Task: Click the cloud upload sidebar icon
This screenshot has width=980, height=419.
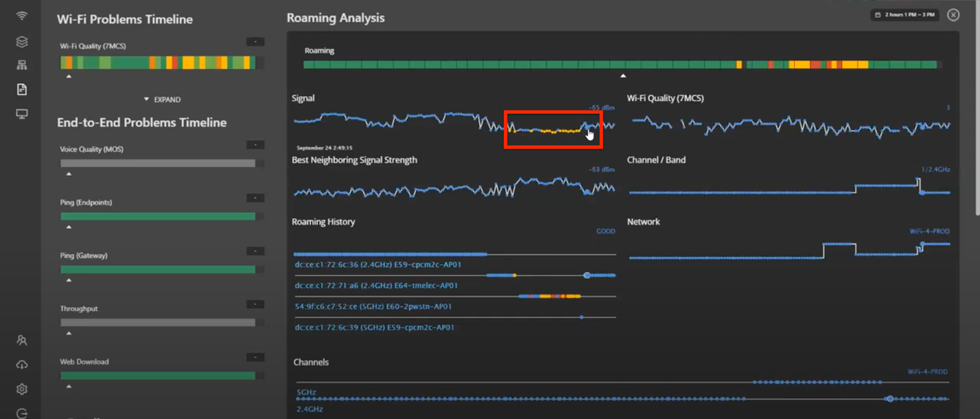Action: click(22, 364)
